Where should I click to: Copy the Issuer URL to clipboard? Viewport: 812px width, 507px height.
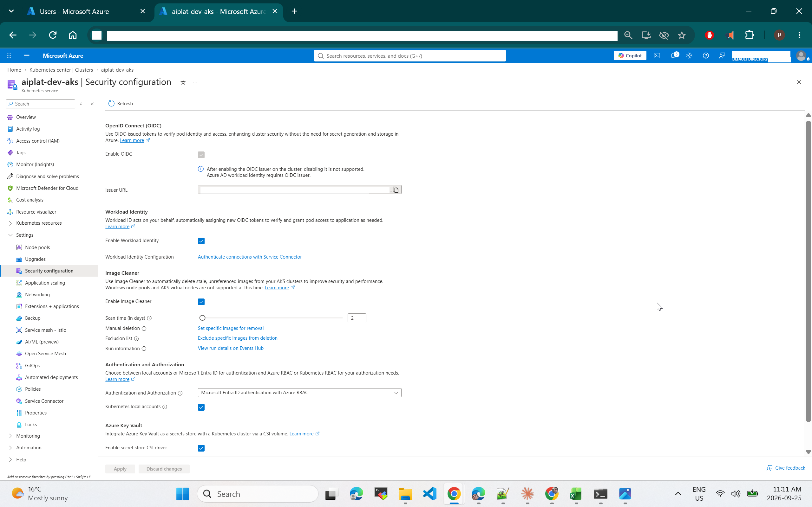396,190
